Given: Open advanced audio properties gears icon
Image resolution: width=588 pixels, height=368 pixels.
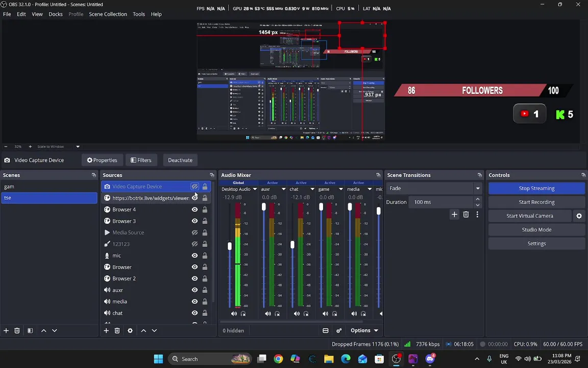Looking at the screenshot, I should 339,331.
